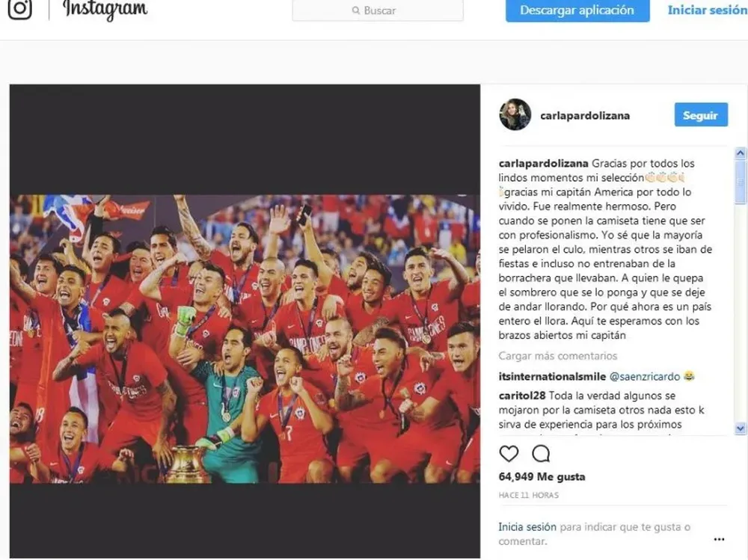Open the comment speech bubble icon
Screen dimensions: 748x560
541,454
